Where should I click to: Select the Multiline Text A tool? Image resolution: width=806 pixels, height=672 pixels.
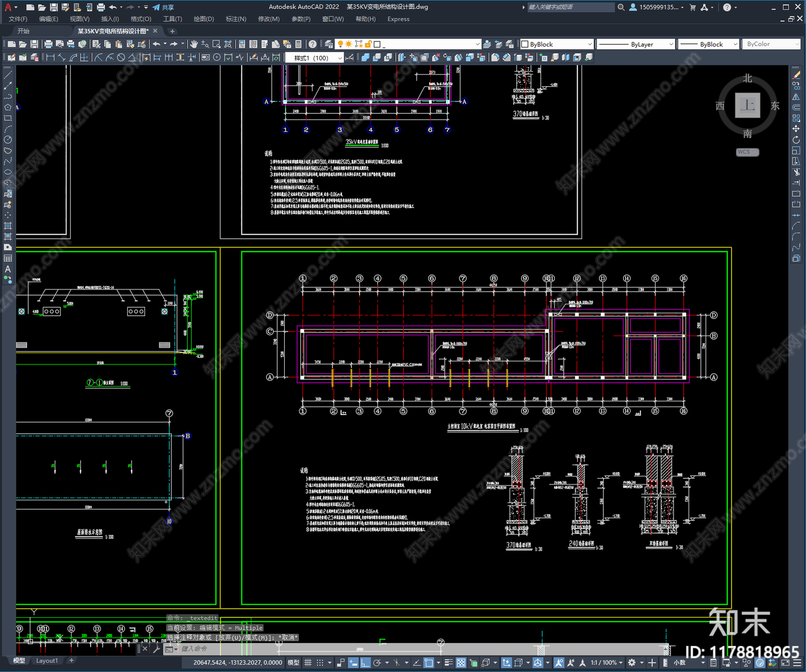8,270
